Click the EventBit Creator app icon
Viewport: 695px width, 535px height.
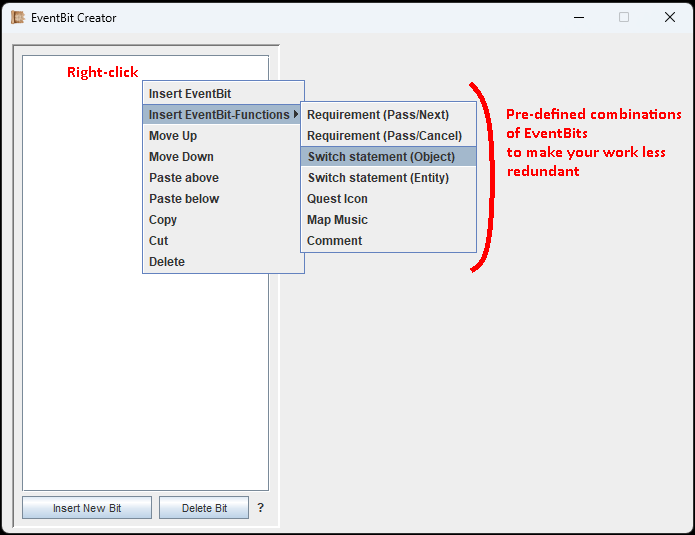coord(17,17)
